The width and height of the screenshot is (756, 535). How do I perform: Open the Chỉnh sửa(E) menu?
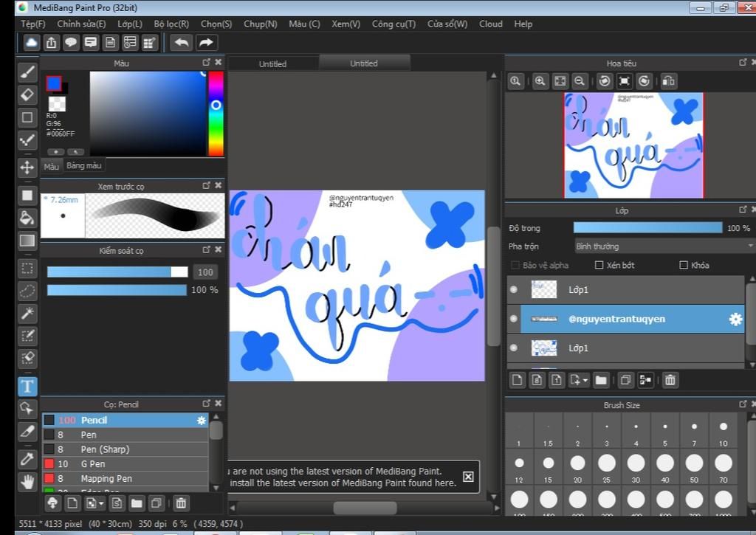click(x=81, y=24)
